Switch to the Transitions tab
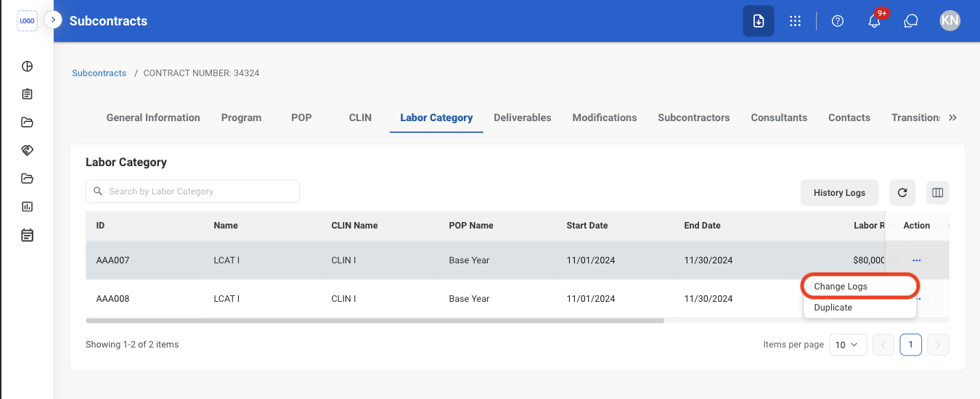 click(x=916, y=118)
